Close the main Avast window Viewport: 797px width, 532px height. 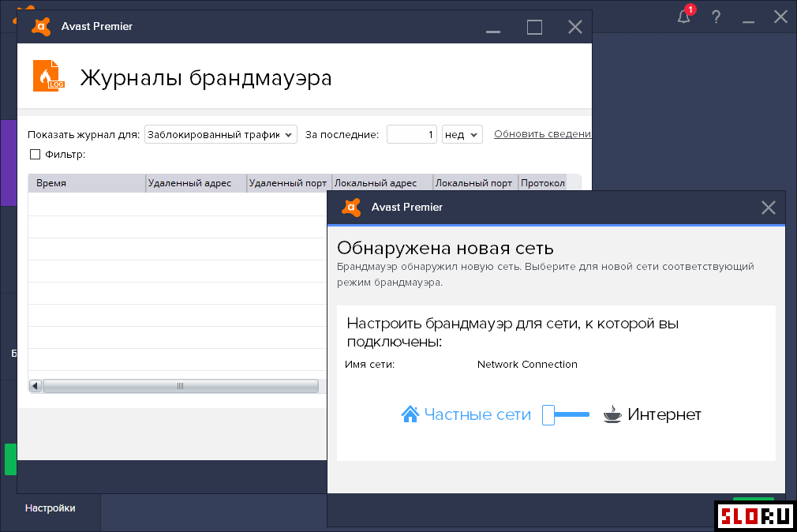(780, 17)
